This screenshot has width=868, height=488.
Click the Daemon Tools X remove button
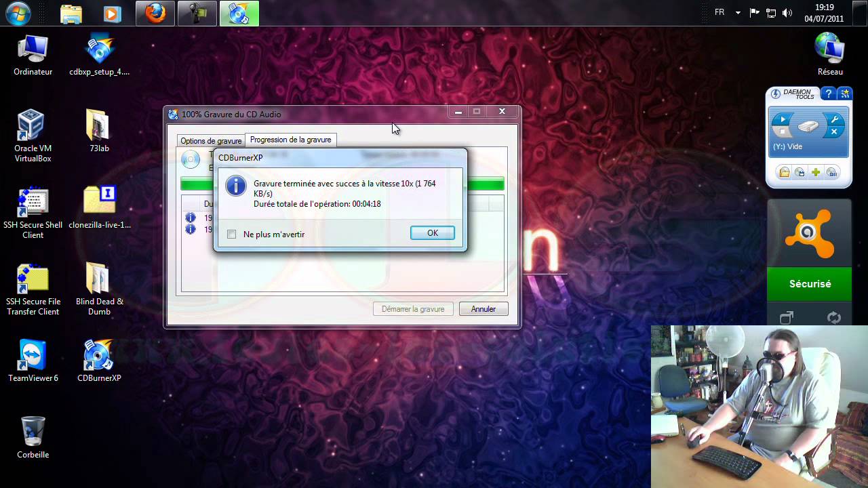(x=834, y=132)
